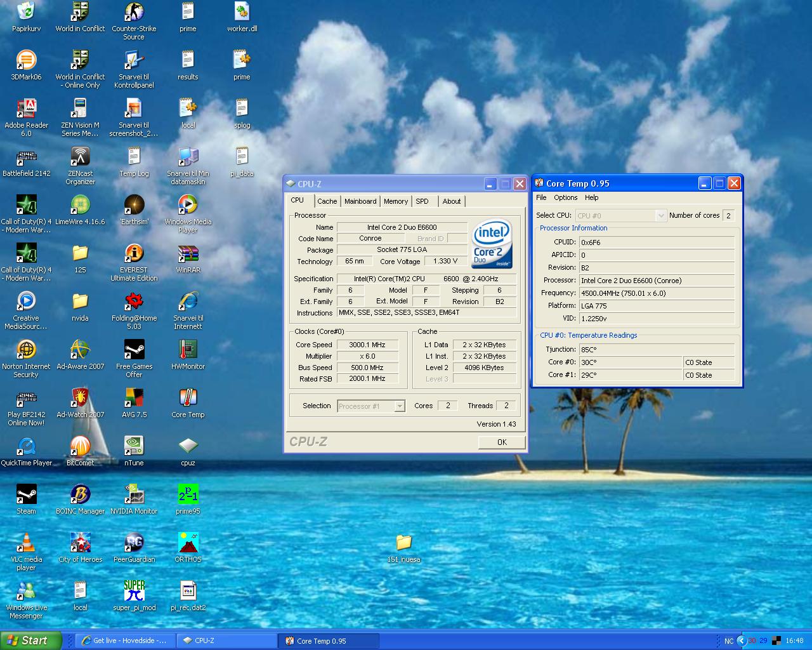Image resolution: width=812 pixels, height=650 pixels.
Task: Launch Folding@Home 5.03 icon
Action: pyautogui.click(x=134, y=301)
